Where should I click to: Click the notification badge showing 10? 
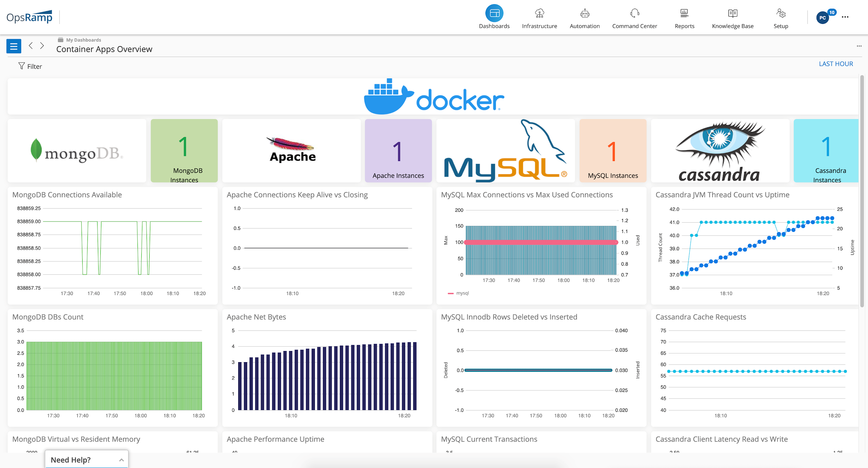tap(832, 12)
